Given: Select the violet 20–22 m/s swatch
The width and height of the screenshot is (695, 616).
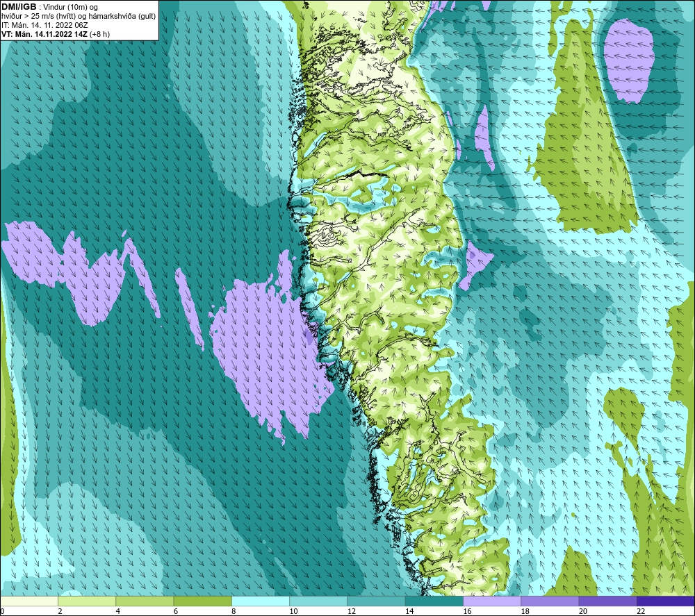Looking at the screenshot, I should (x=607, y=601).
